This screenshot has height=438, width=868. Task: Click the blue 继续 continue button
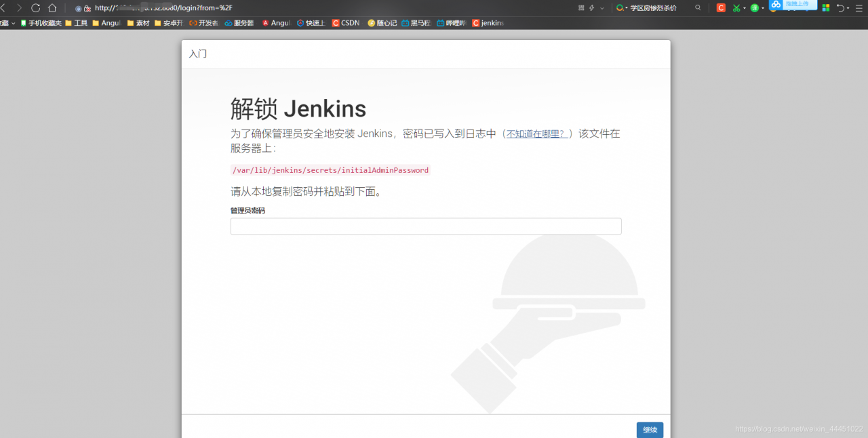(650, 430)
